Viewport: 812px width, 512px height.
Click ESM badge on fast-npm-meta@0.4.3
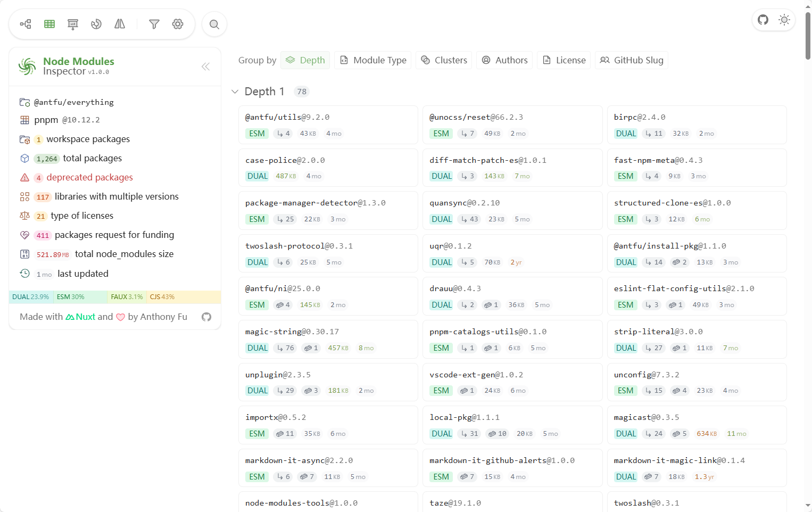click(x=626, y=176)
